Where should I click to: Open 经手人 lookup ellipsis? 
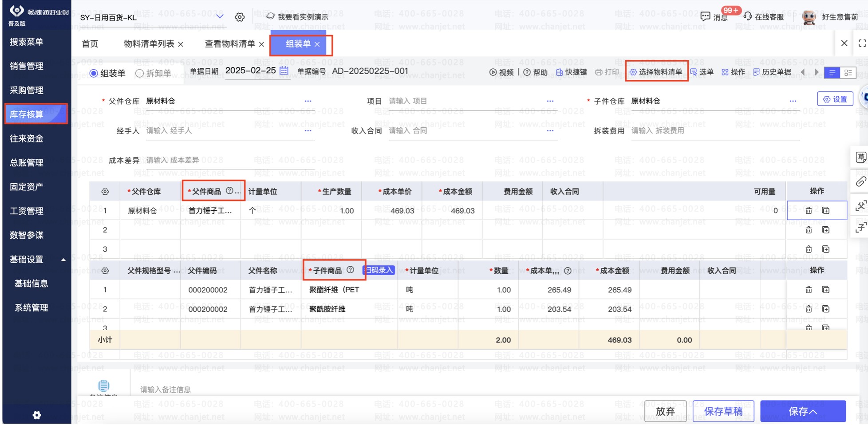click(x=308, y=131)
